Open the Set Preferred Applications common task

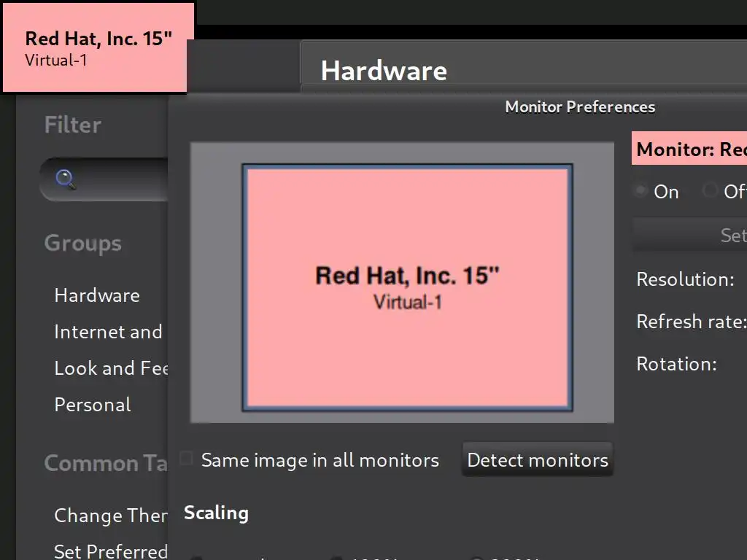click(111, 551)
